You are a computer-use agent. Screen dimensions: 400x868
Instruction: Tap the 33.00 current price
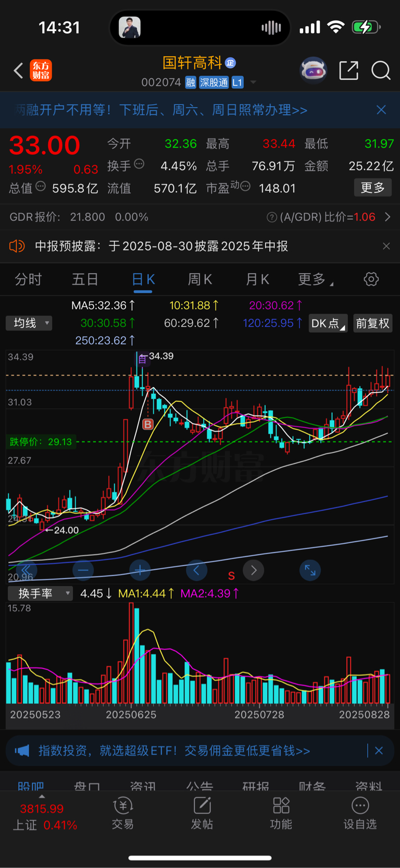pyautogui.click(x=45, y=145)
